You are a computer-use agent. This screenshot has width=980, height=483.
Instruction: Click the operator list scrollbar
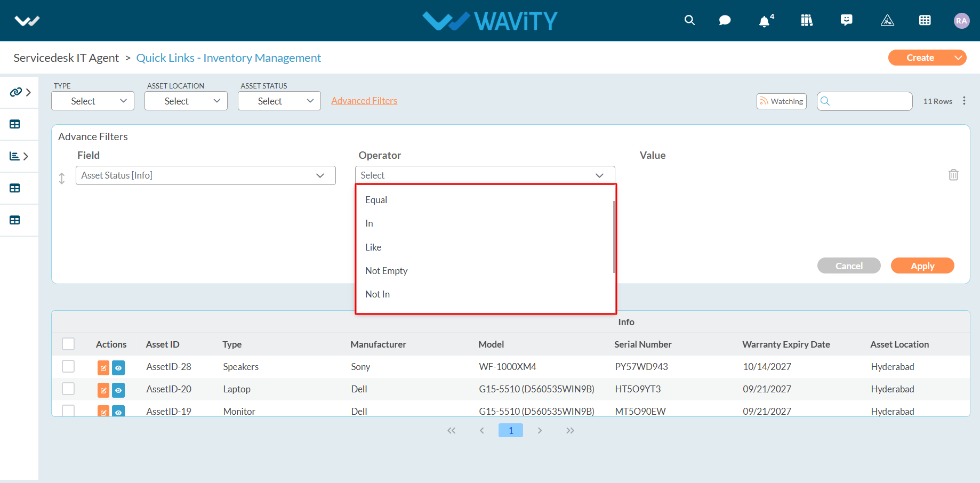point(614,237)
